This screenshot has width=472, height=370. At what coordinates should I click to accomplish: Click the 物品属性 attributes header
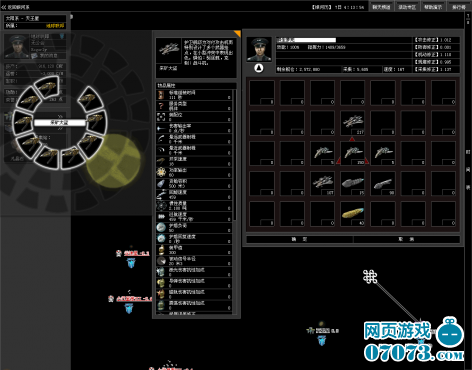coord(196,86)
